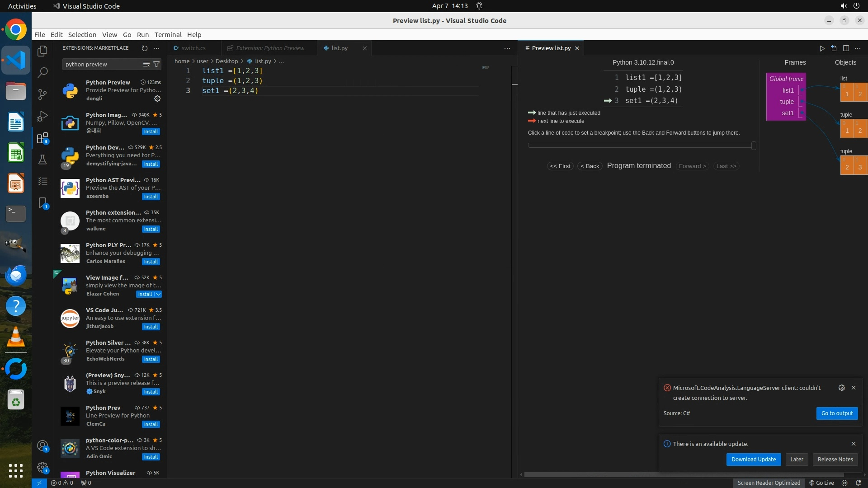Image resolution: width=868 pixels, height=488 pixels.
Task: Open the Testing flask icon view
Action: click(x=42, y=160)
